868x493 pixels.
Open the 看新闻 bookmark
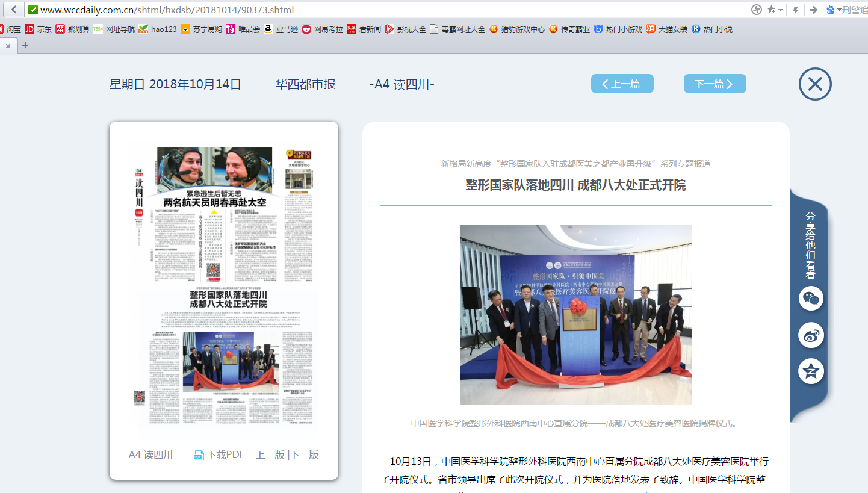tap(364, 29)
